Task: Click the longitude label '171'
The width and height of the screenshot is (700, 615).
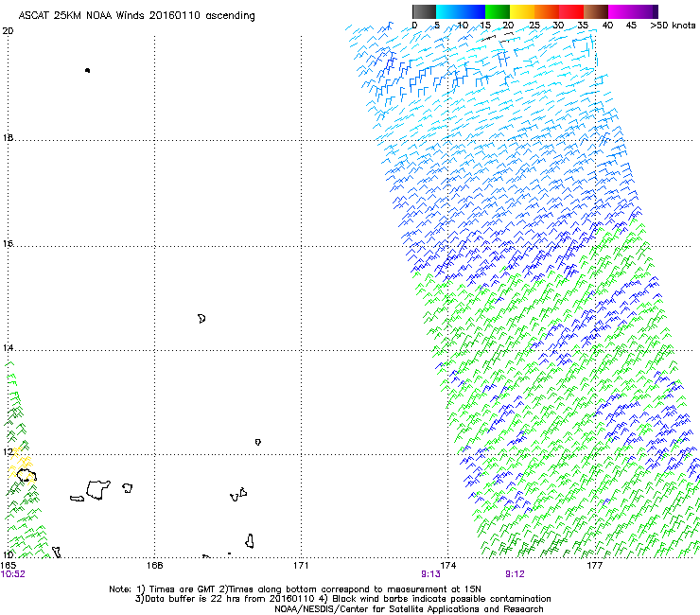Action: tap(301, 566)
